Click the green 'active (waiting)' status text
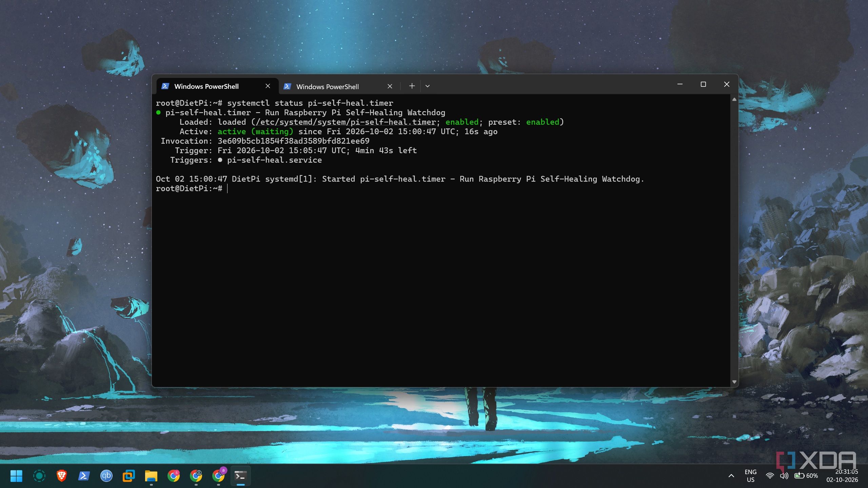Viewport: 868px width, 488px height. [255, 131]
